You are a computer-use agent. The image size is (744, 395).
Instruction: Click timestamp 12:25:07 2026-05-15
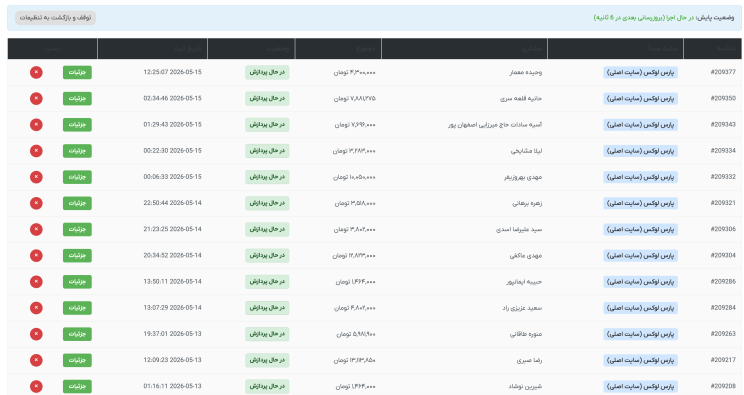[172, 72]
